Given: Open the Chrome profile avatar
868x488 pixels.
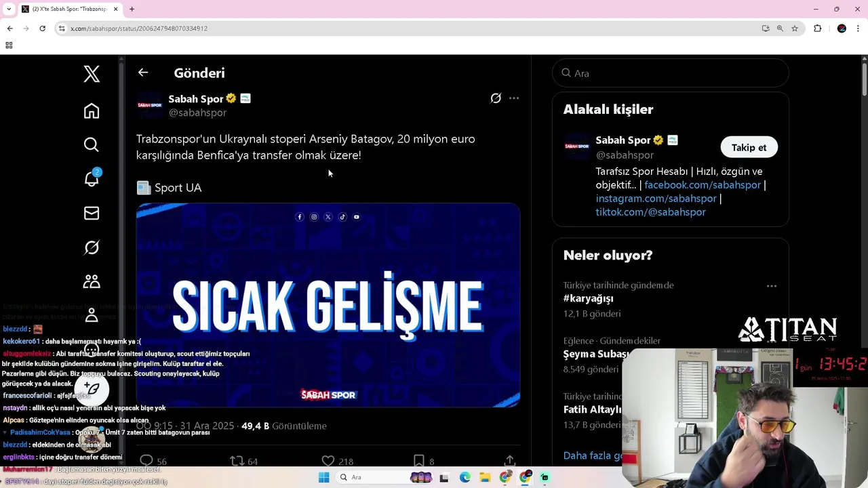Looking at the screenshot, I should point(842,28).
